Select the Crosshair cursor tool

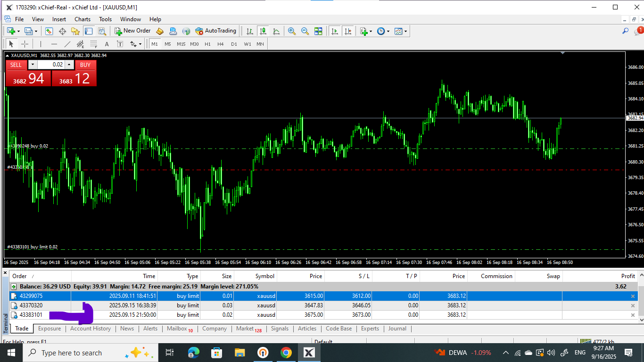coord(25,44)
